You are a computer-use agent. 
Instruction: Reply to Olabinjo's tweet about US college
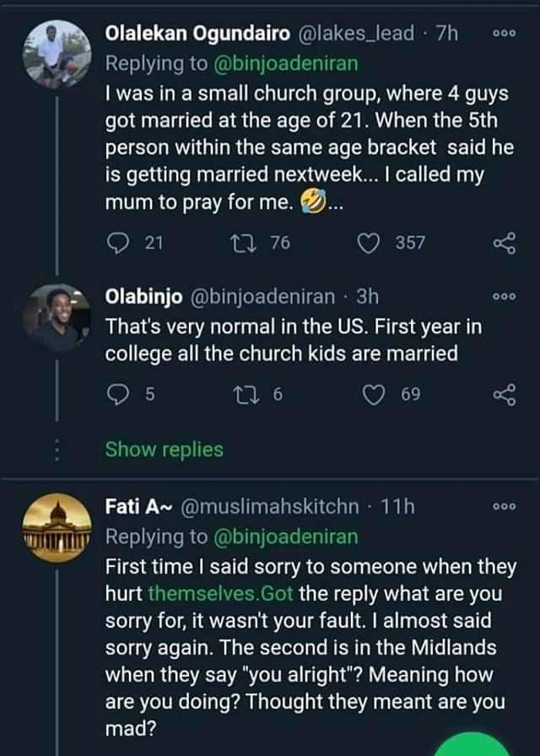point(116,396)
